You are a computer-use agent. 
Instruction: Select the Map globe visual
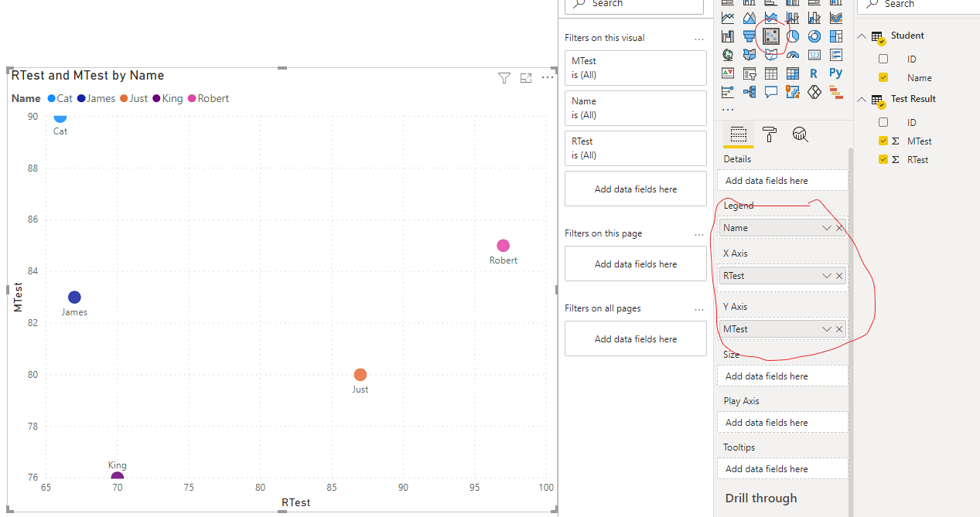pyautogui.click(x=728, y=55)
